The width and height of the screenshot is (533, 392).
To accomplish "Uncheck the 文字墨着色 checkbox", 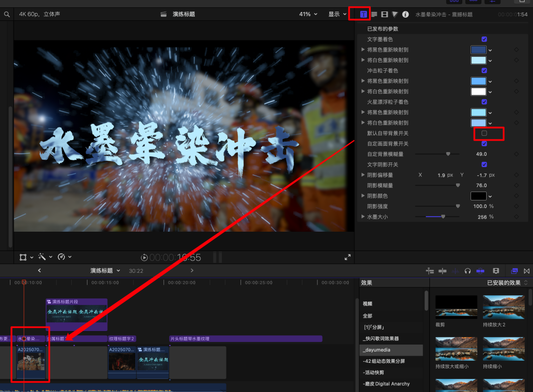I will tap(484, 39).
